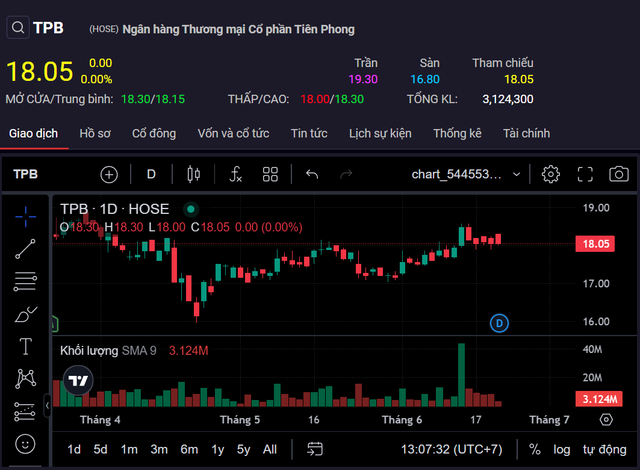The width and height of the screenshot is (640, 470).
Task: Set range to 3m
Action: 159,449
